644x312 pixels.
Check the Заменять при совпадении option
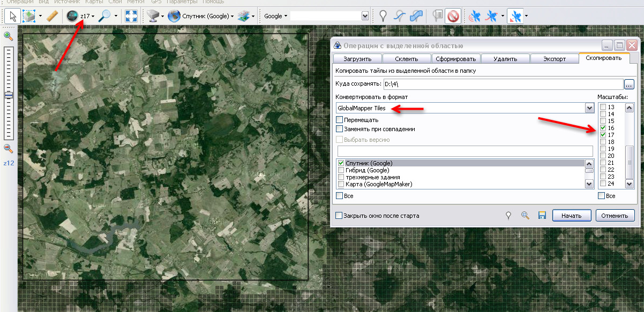(339, 129)
